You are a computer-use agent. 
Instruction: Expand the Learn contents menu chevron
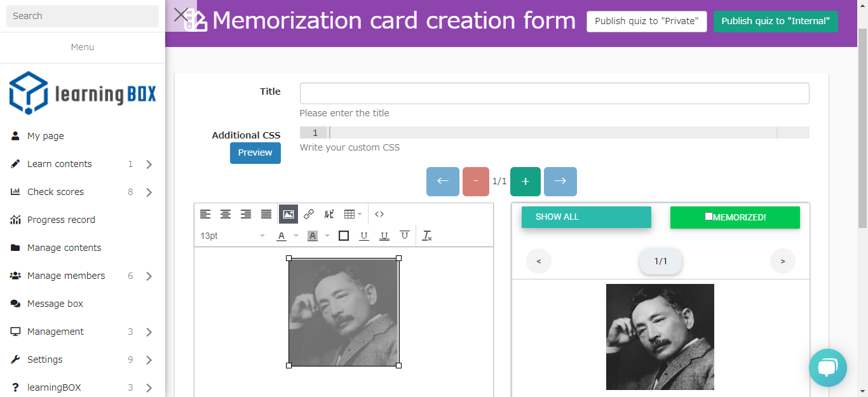point(149,165)
